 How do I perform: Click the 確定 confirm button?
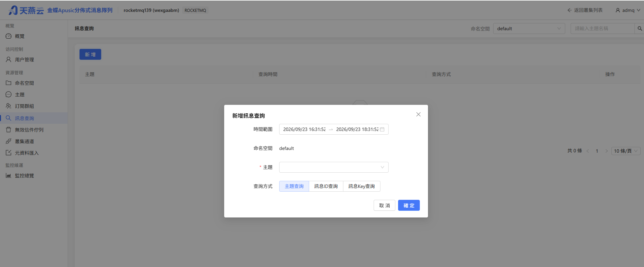point(409,205)
